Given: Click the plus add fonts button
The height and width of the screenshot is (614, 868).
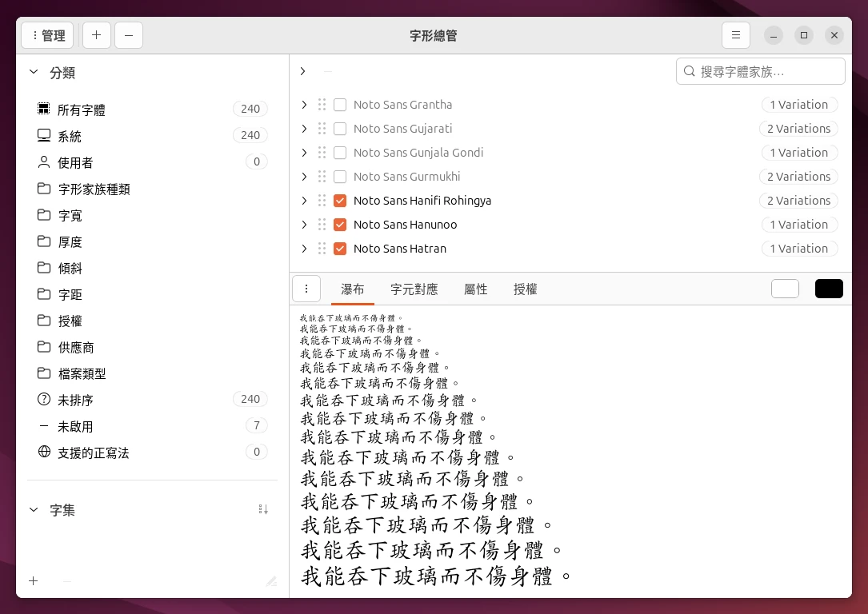Looking at the screenshot, I should point(96,35).
